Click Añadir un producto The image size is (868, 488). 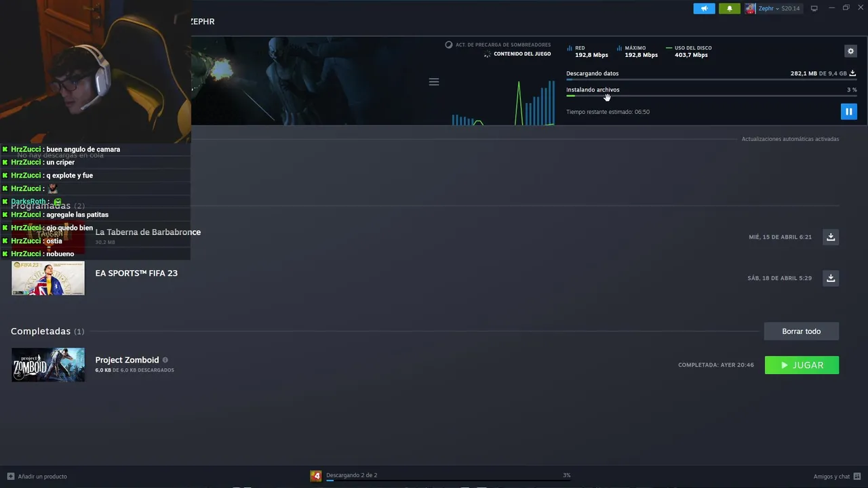42,476
